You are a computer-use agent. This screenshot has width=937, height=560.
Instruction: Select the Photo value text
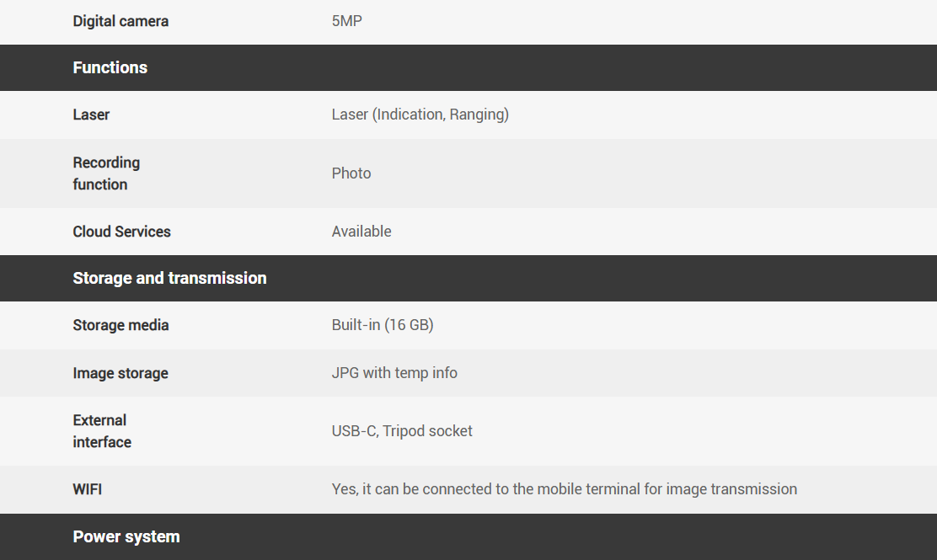click(x=351, y=173)
